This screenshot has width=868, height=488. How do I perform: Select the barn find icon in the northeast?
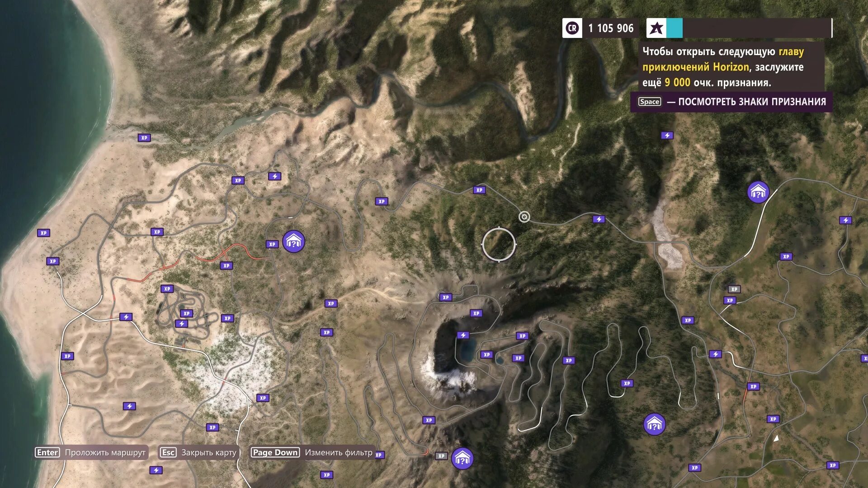coord(758,192)
